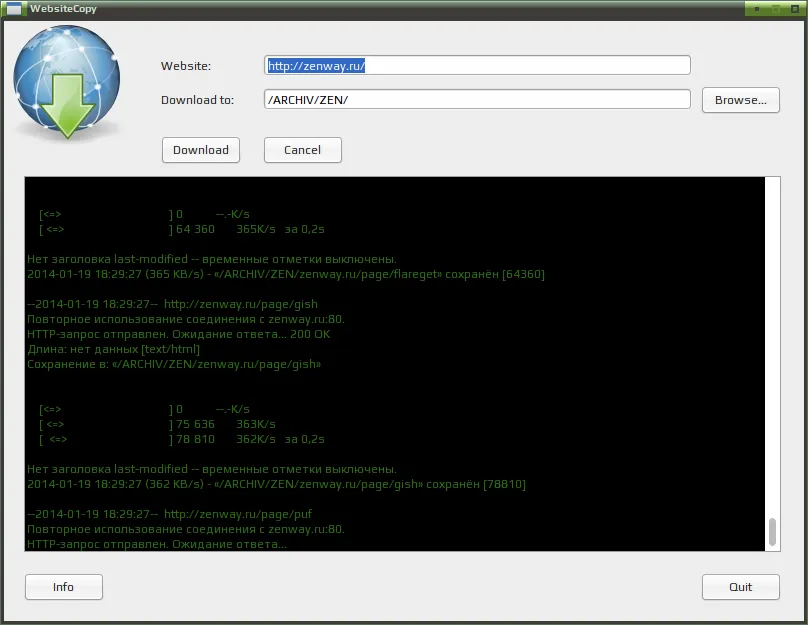Image resolution: width=808 pixels, height=625 pixels.
Task: Open the Browse... folder chooser
Action: tap(740, 100)
